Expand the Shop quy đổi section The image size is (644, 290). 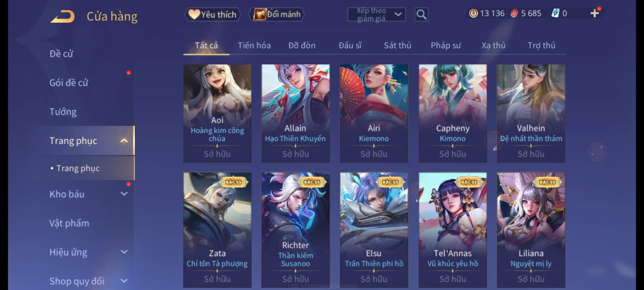coord(124,281)
